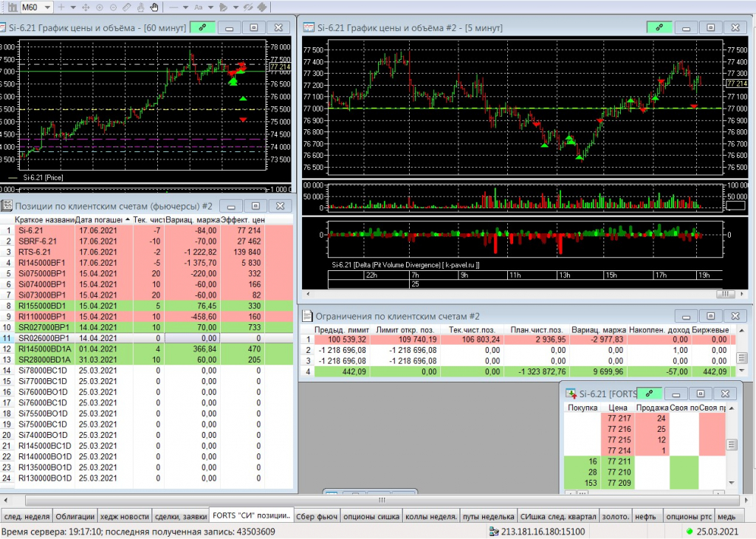Open the сделки, заявки tab
Image resolution: width=756 pixels, height=539 pixels.
click(181, 516)
